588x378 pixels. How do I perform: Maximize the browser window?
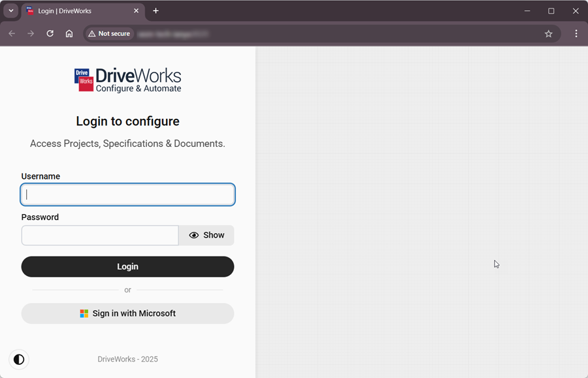tap(551, 11)
